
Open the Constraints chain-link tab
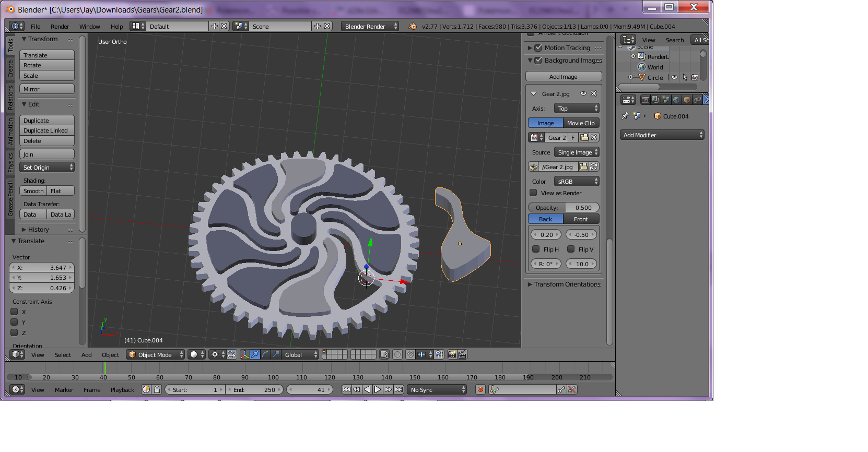(x=697, y=100)
